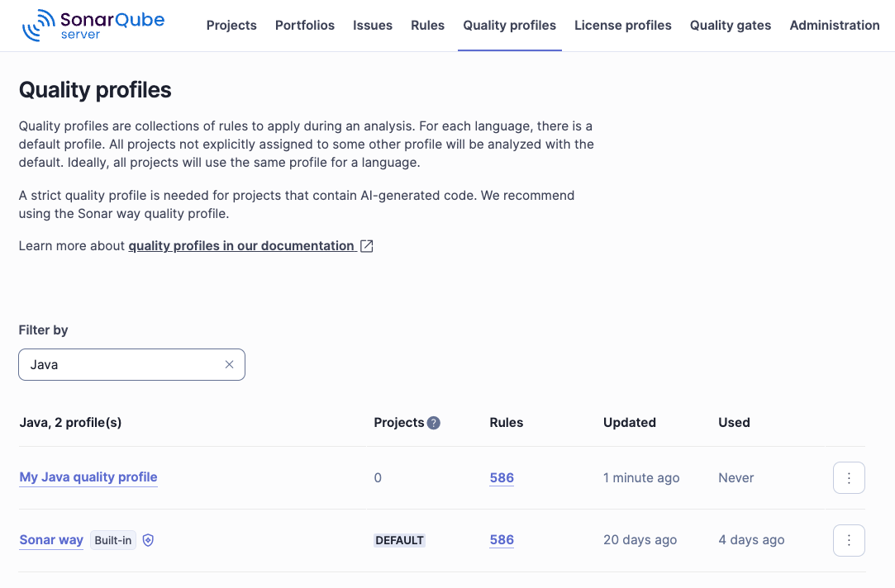This screenshot has height=588, width=895.
Task: Click the help icon beside Projects column header
Action: click(x=434, y=422)
